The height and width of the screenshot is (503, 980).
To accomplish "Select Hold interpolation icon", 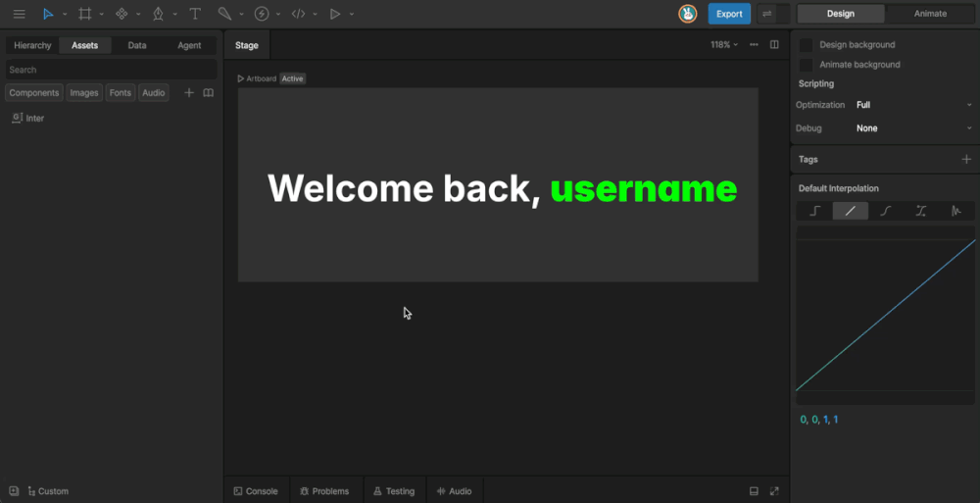I will point(814,211).
